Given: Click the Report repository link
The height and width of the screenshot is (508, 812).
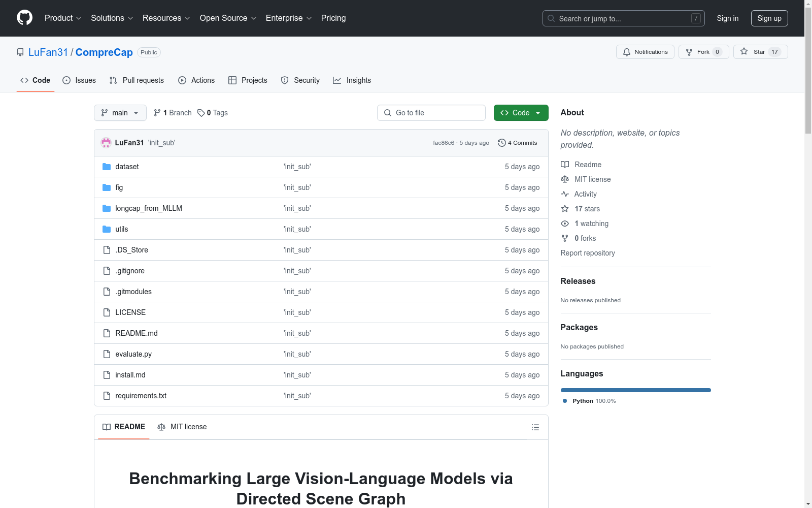Looking at the screenshot, I should (x=588, y=253).
